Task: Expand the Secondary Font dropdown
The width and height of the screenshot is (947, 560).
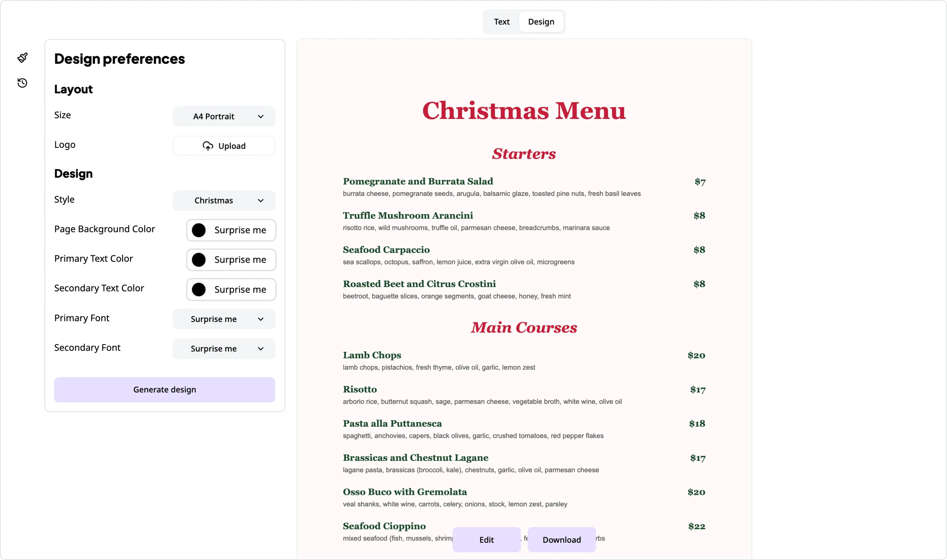Action: 223,349
